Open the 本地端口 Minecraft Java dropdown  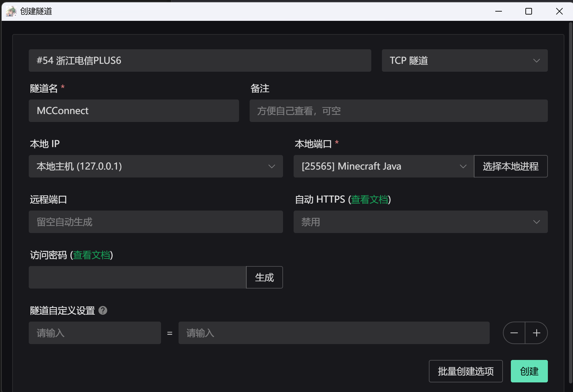[x=384, y=166]
